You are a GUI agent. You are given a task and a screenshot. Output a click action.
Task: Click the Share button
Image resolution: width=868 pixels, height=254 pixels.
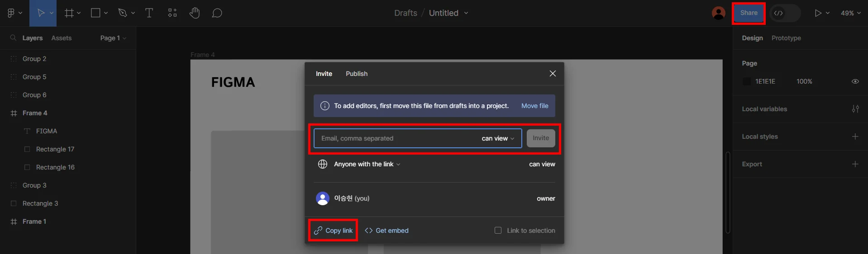pos(749,13)
